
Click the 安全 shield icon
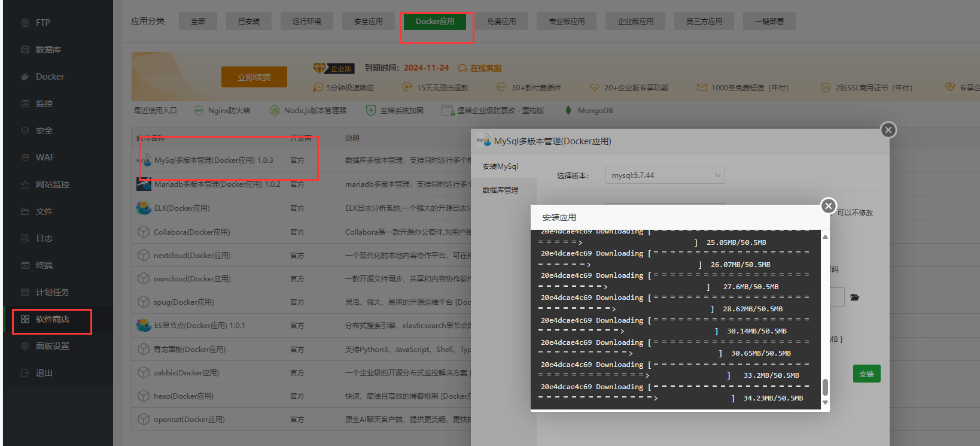[25, 131]
